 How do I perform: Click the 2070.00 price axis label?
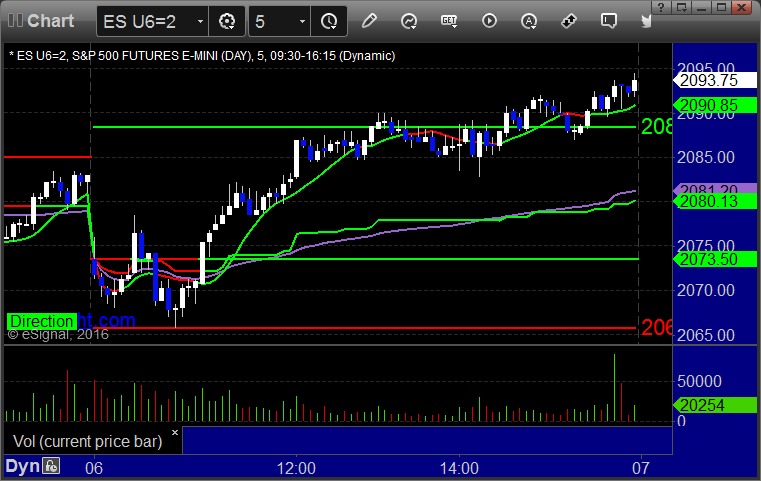pyautogui.click(x=706, y=290)
